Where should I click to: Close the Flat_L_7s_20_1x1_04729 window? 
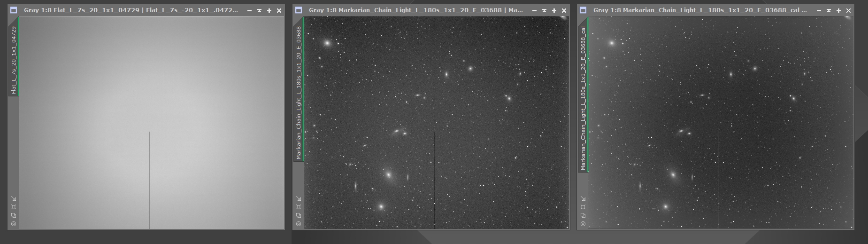pyautogui.click(x=279, y=10)
